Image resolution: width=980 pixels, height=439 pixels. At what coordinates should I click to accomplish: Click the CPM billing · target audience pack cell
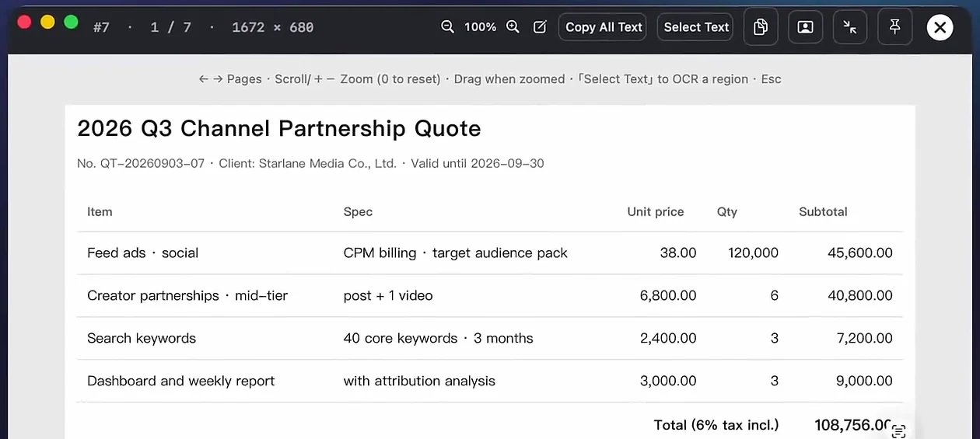[x=455, y=253]
